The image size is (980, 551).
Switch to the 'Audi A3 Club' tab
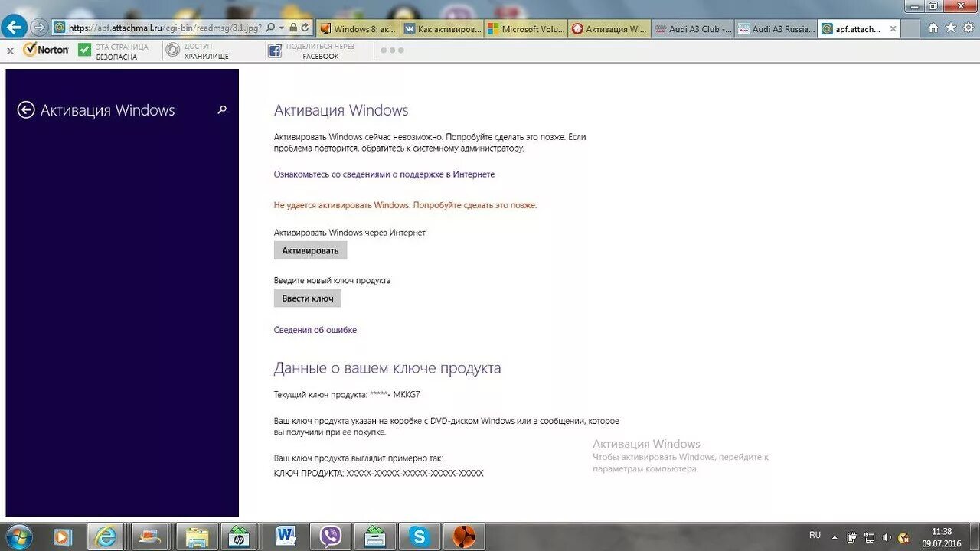[x=692, y=29]
